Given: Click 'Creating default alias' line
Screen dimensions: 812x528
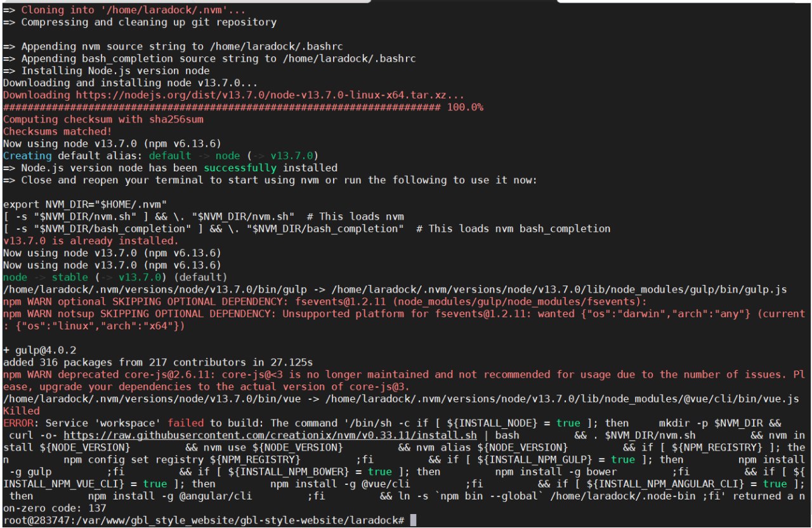Looking at the screenshot, I should (x=160, y=155).
